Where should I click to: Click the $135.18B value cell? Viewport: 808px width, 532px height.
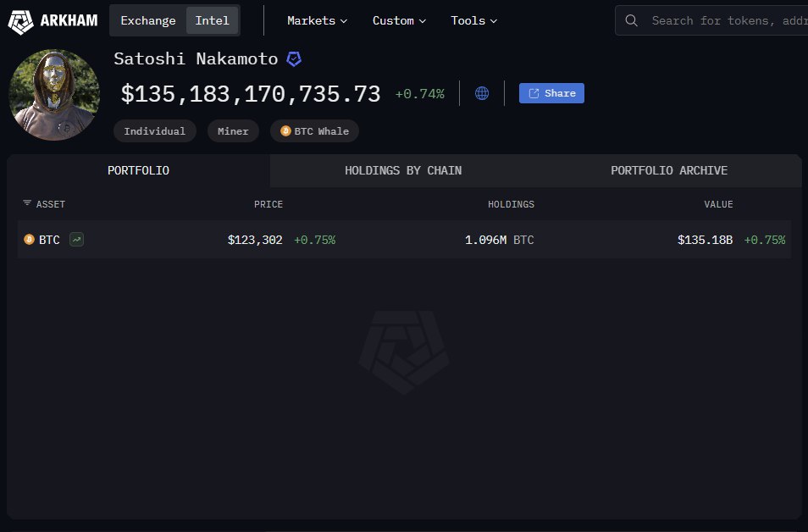tap(705, 240)
